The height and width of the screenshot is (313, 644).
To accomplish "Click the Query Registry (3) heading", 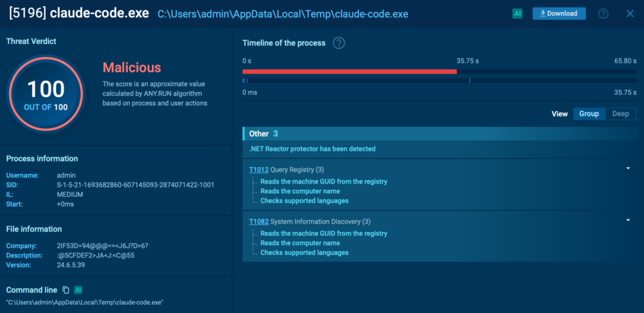I will pyautogui.click(x=297, y=170).
